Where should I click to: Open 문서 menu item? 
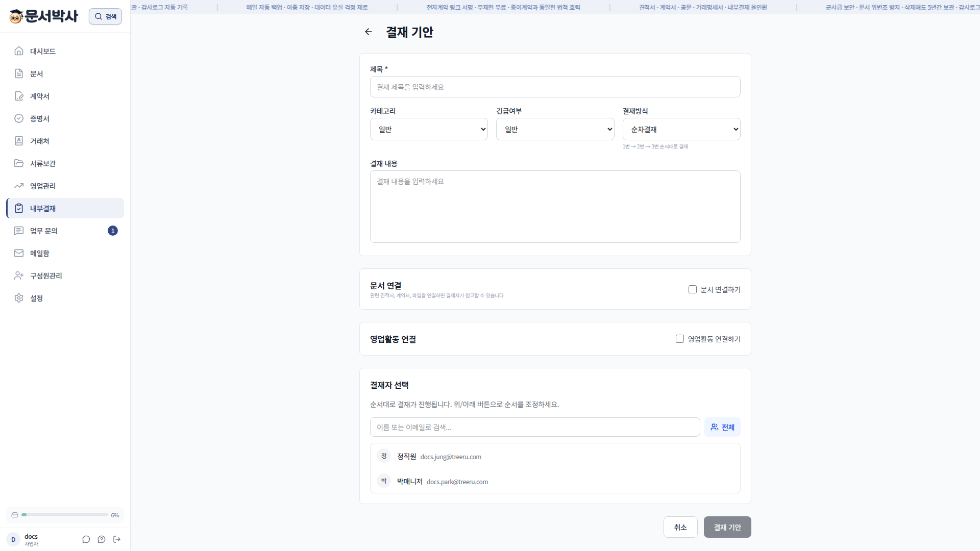[65, 73]
